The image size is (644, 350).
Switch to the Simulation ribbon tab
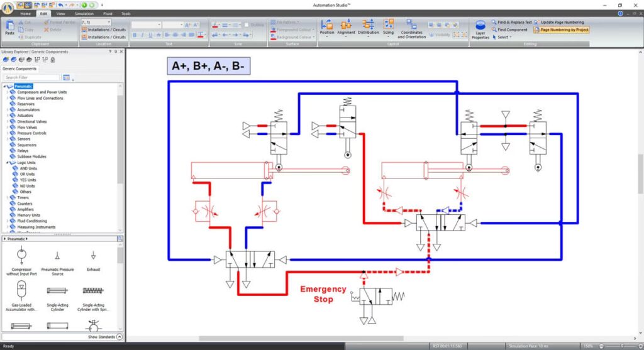[x=84, y=13]
